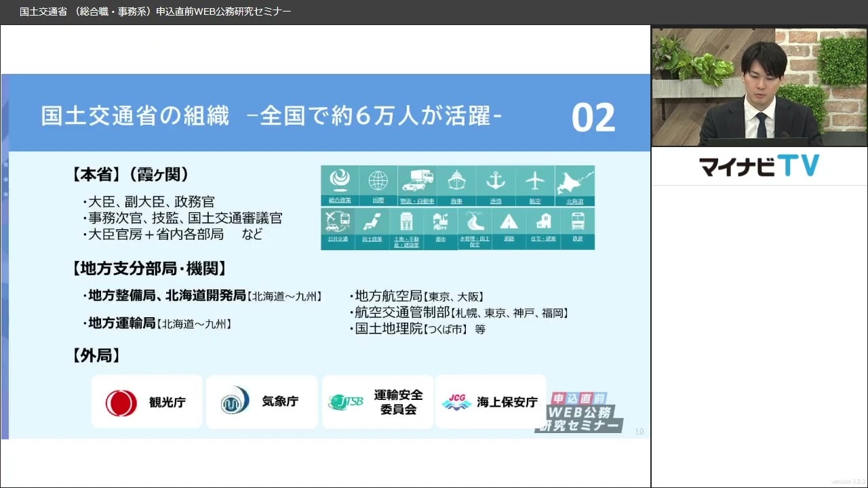Click the line 事務次官、技監、国土交通審議官
The height and width of the screenshot is (488, 868).
182,218
